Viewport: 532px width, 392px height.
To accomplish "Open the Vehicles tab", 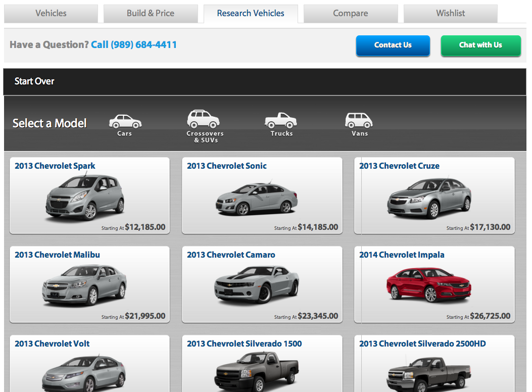I will tap(51, 14).
